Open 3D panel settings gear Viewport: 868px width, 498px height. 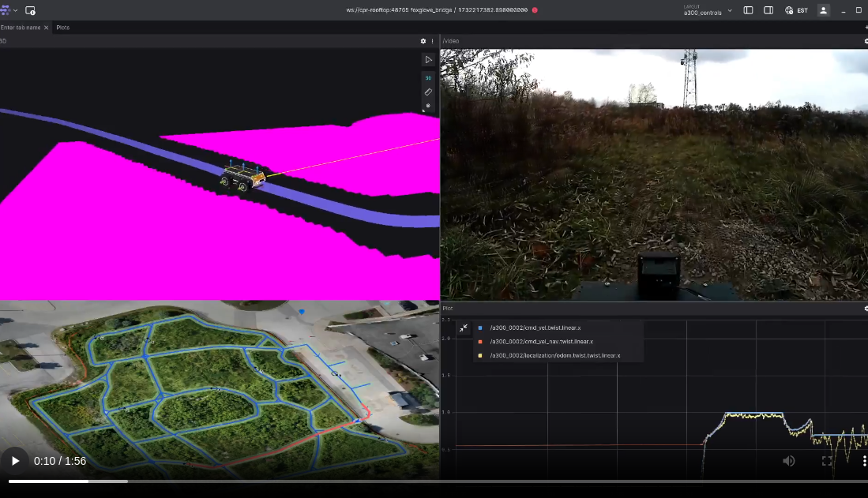click(x=423, y=41)
